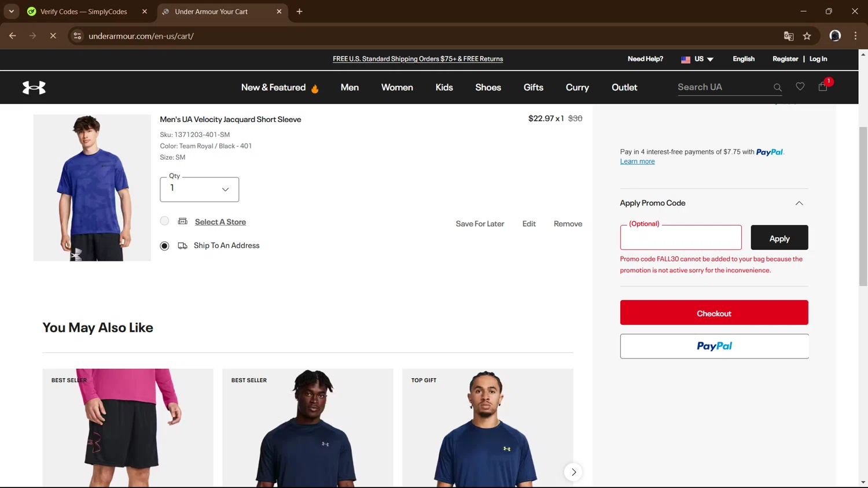The width and height of the screenshot is (868, 488).
Task: Click the Register link
Action: coord(785,59)
